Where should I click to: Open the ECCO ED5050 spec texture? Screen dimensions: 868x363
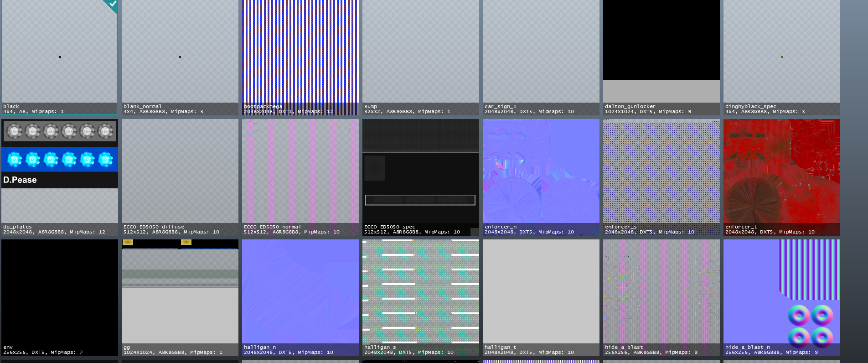(x=420, y=177)
